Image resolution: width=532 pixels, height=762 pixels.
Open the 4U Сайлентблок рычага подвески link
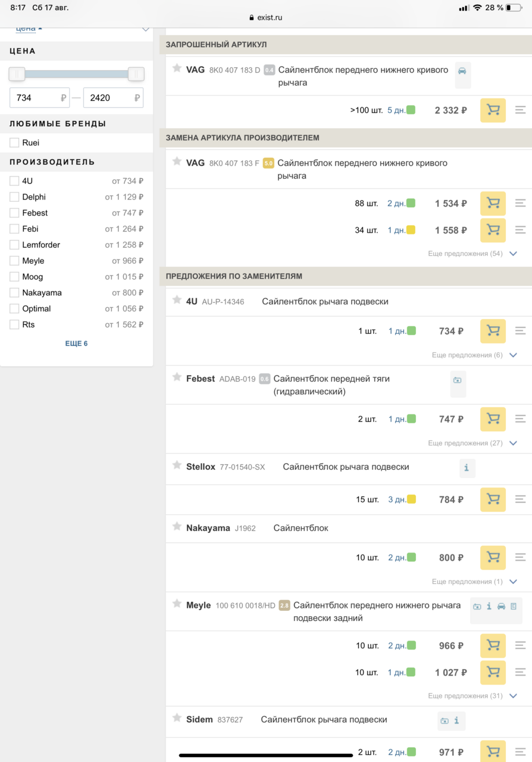pyautogui.click(x=325, y=302)
